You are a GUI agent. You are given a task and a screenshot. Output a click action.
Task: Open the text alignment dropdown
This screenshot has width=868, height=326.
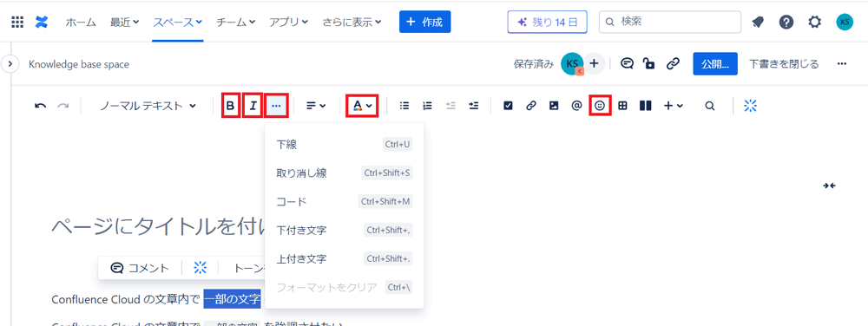(316, 106)
